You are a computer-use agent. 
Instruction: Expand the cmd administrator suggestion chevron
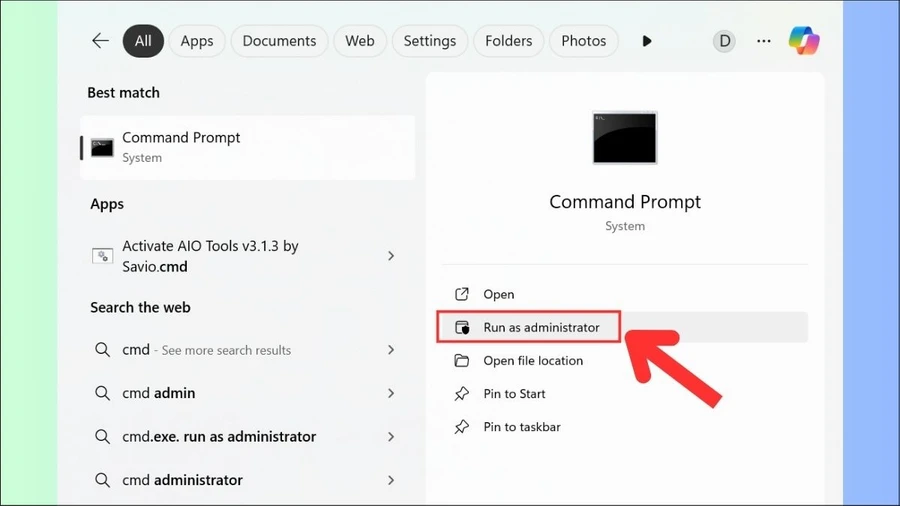click(391, 480)
